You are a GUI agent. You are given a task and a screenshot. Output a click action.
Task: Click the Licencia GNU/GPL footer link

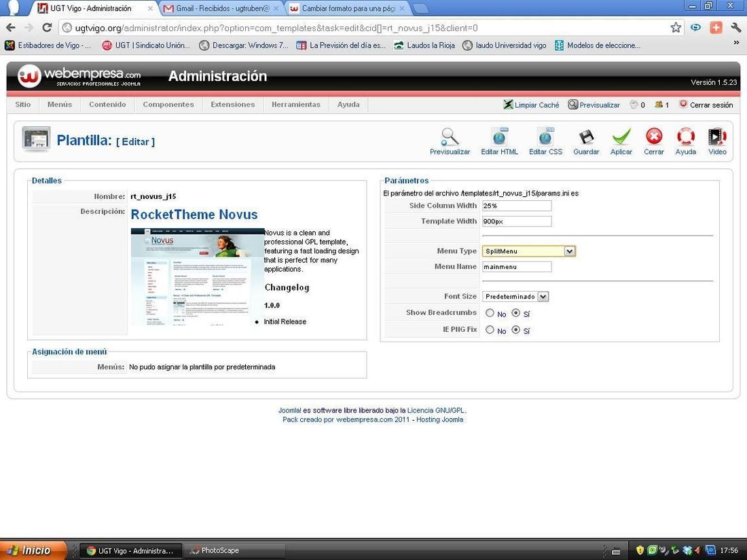point(436,410)
